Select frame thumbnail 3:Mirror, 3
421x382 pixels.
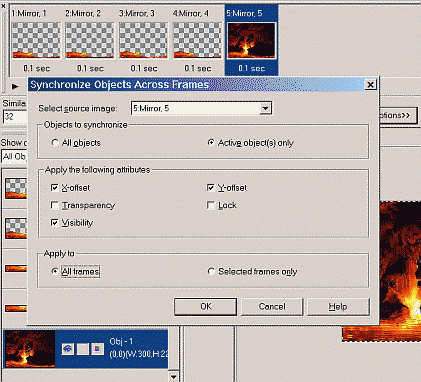click(x=143, y=40)
